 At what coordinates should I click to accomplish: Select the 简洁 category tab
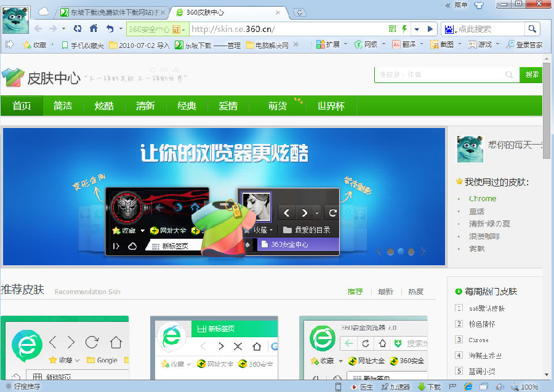click(63, 106)
